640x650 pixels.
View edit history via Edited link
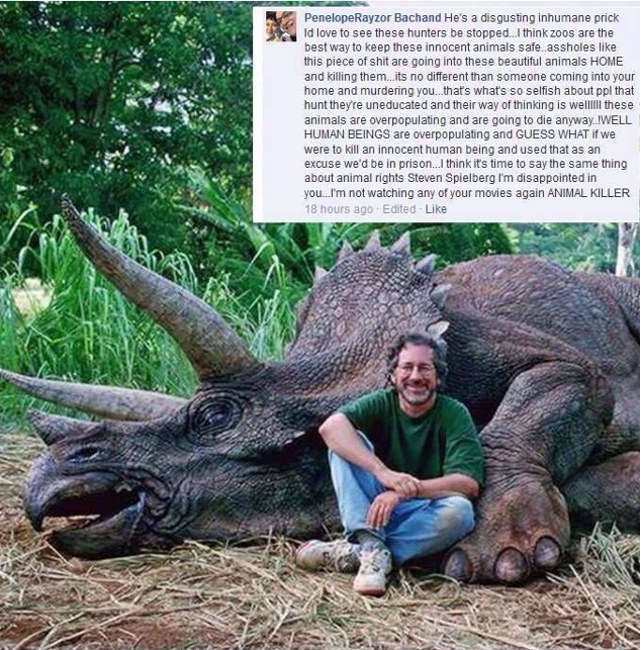point(399,209)
